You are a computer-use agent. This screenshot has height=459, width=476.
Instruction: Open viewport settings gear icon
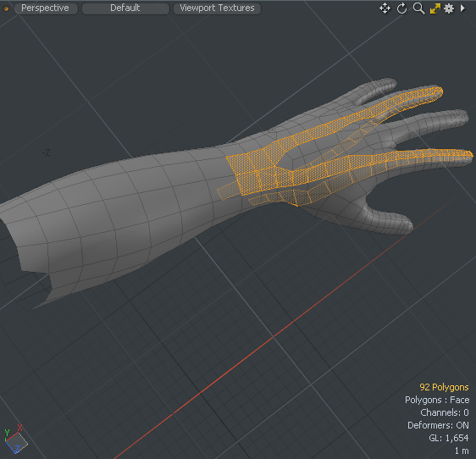click(449, 8)
